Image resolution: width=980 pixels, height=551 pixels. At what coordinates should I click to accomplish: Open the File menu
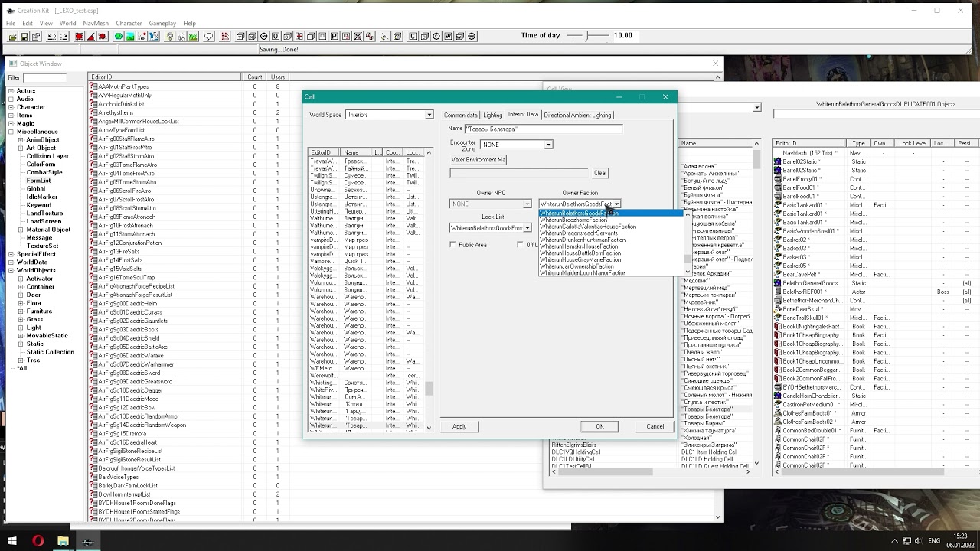(x=11, y=23)
